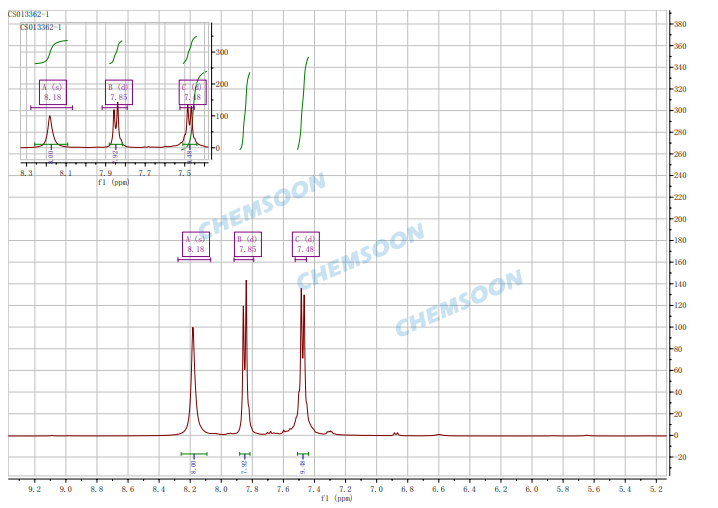Click the inset f1 (ppm) axis label
The height and width of the screenshot is (508, 718).
(x=113, y=183)
